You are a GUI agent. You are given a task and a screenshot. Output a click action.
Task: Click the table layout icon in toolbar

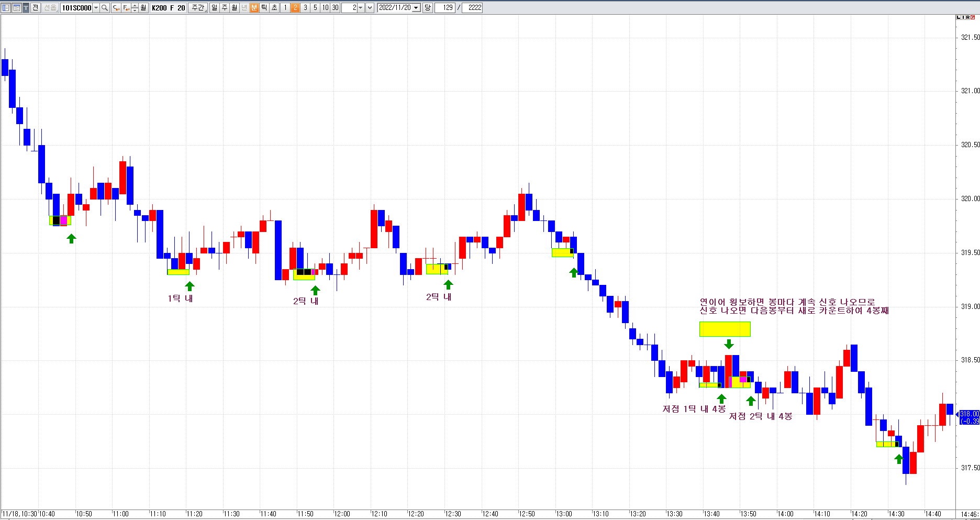(x=16, y=8)
